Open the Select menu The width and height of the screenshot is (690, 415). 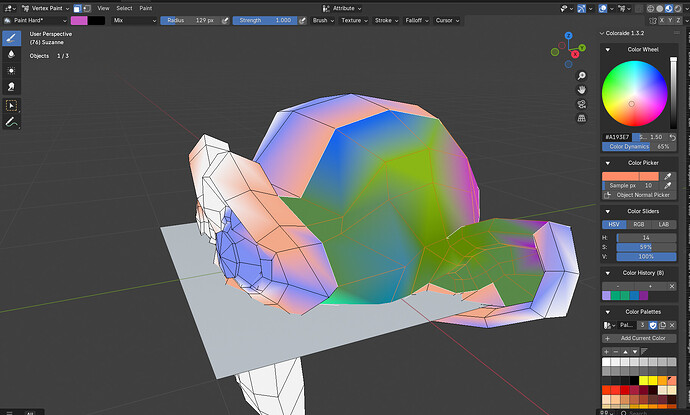pyautogui.click(x=124, y=8)
